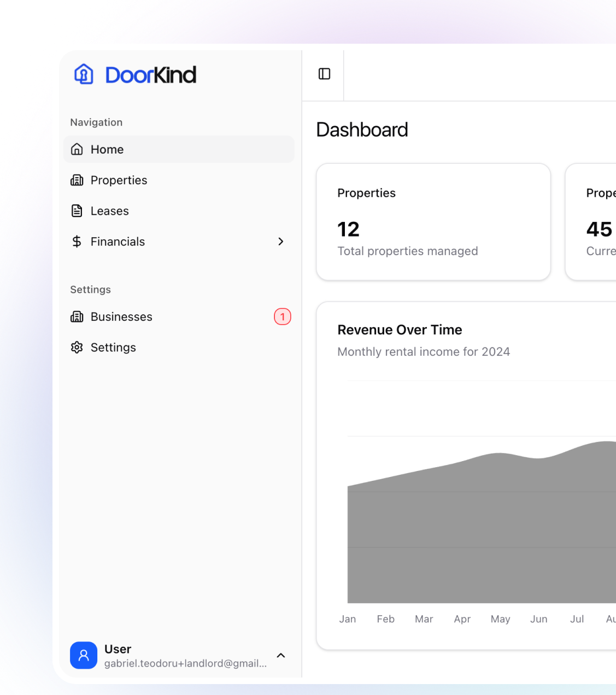
Task: Click the Jun label on chart axis
Action: (538, 619)
